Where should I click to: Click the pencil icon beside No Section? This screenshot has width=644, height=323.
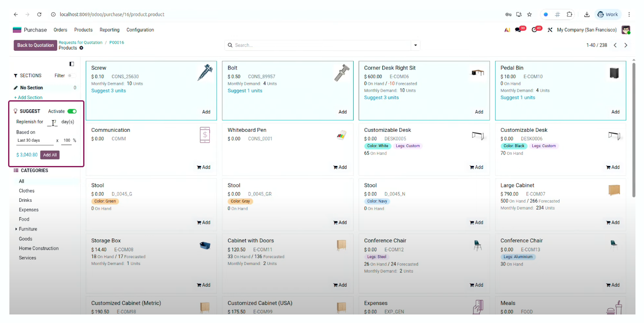[x=16, y=88]
